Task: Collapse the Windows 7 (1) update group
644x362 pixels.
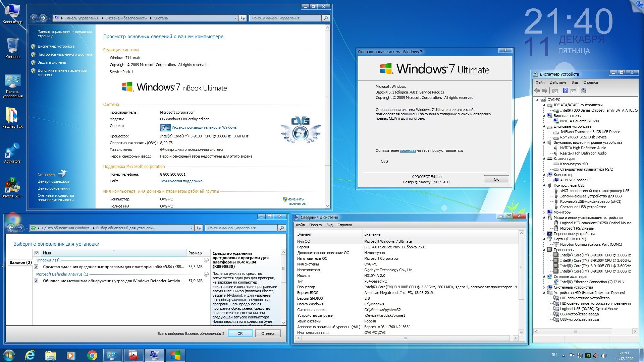Action: (206, 260)
